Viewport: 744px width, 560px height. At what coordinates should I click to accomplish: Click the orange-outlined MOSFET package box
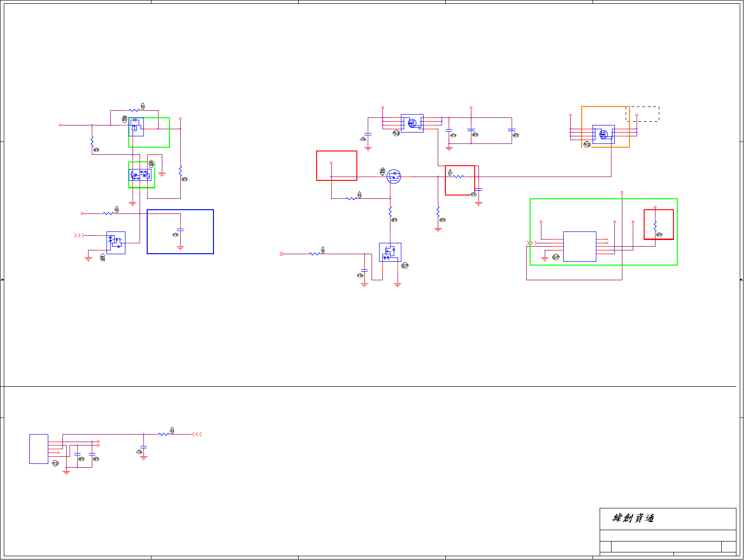[x=603, y=134]
